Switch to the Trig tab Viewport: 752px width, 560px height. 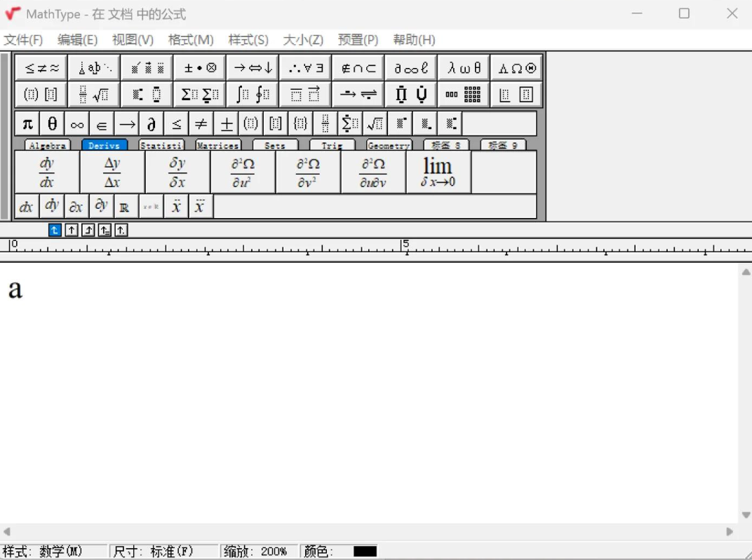(x=332, y=145)
